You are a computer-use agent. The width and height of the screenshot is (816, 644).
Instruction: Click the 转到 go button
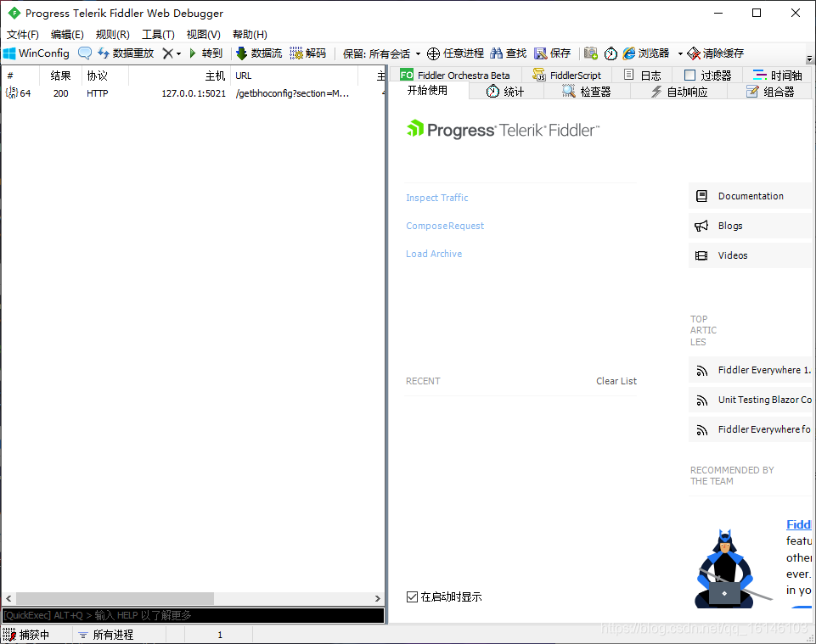click(x=206, y=53)
